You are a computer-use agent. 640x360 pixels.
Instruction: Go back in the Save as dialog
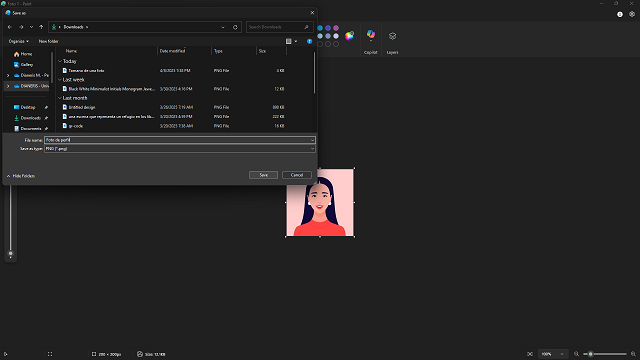(x=10, y=27)
